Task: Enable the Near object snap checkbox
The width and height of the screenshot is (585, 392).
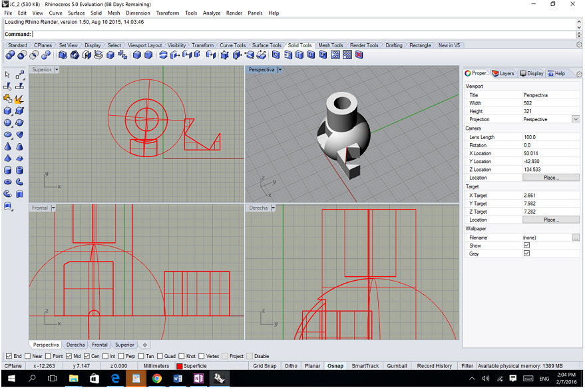Action: click(x=27, y=357)
